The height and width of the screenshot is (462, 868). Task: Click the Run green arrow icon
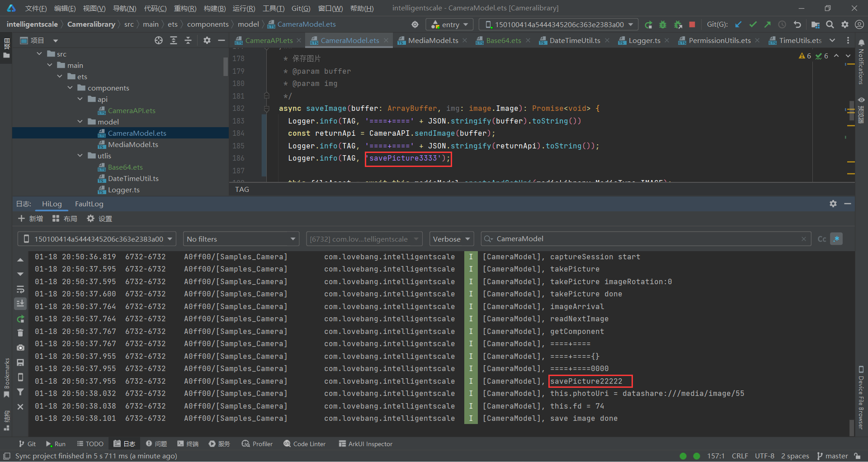(x=648, y=24)
